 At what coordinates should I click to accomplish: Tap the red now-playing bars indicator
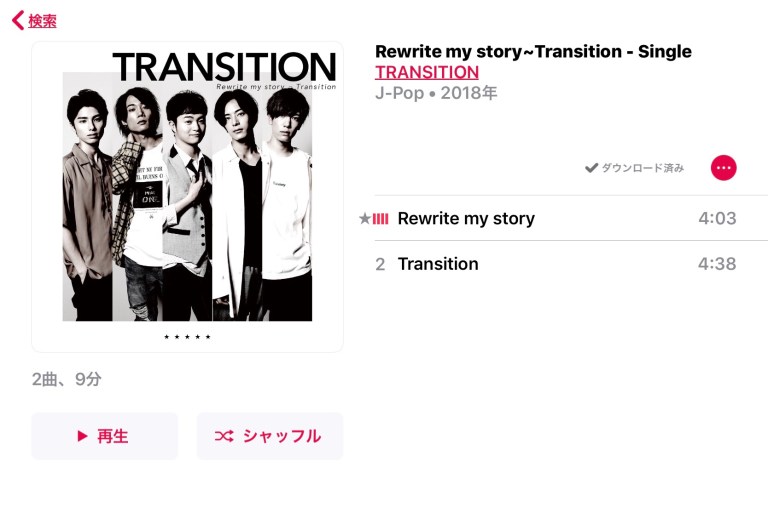[x=380, y=219]
